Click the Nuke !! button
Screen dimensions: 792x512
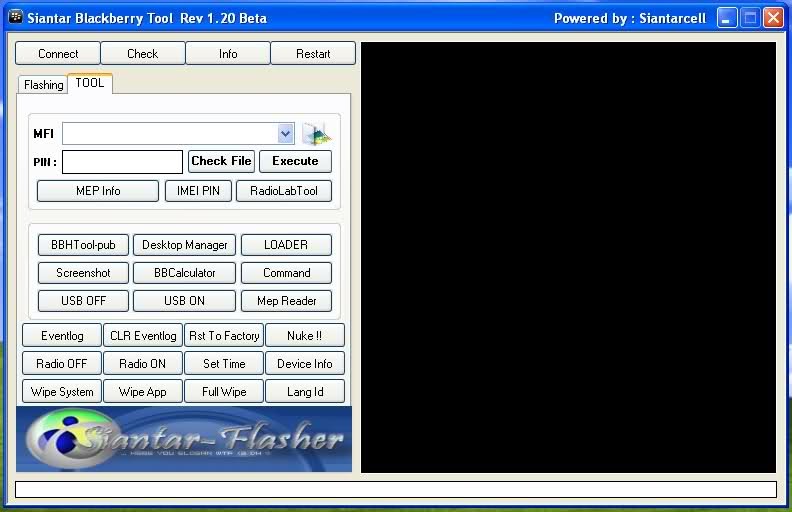click(x=305, y=336)
